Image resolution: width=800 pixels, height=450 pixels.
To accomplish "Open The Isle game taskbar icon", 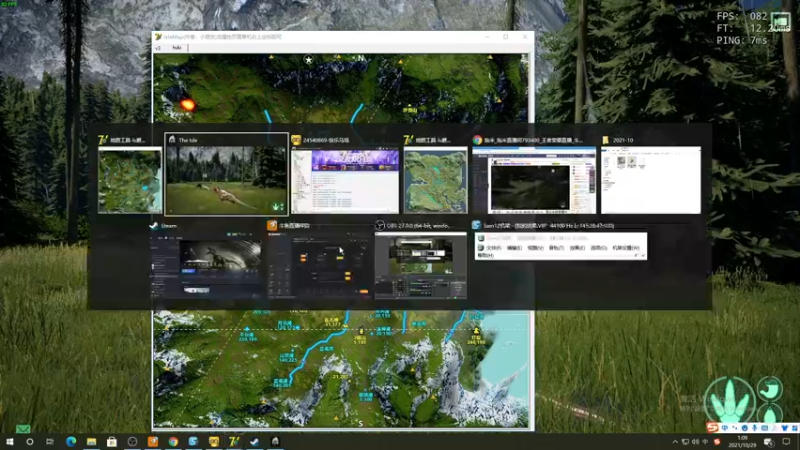I will coord(275,442).
